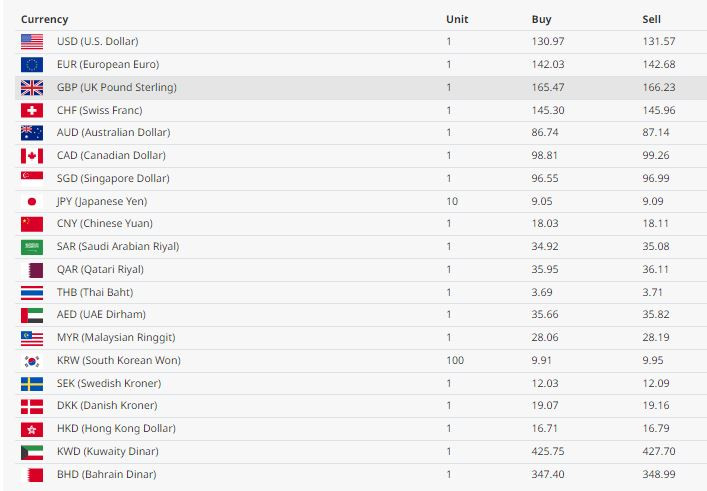Click the Swiss flag icon

[32, 110]
